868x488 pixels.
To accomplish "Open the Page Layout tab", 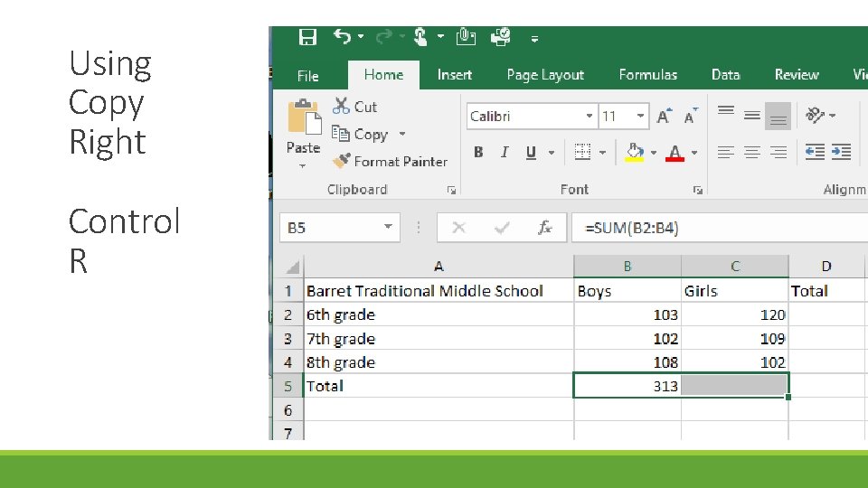I will [x=545, y=75].
